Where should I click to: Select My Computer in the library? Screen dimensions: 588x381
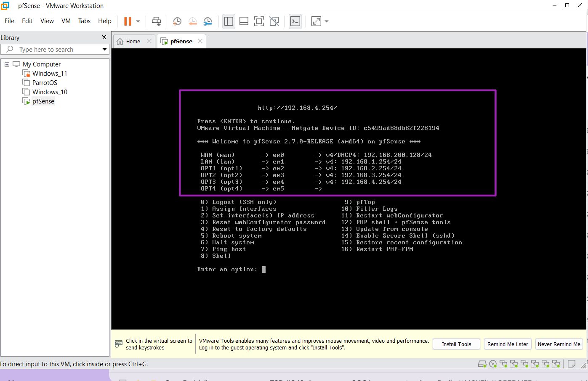tap(42, 64)
